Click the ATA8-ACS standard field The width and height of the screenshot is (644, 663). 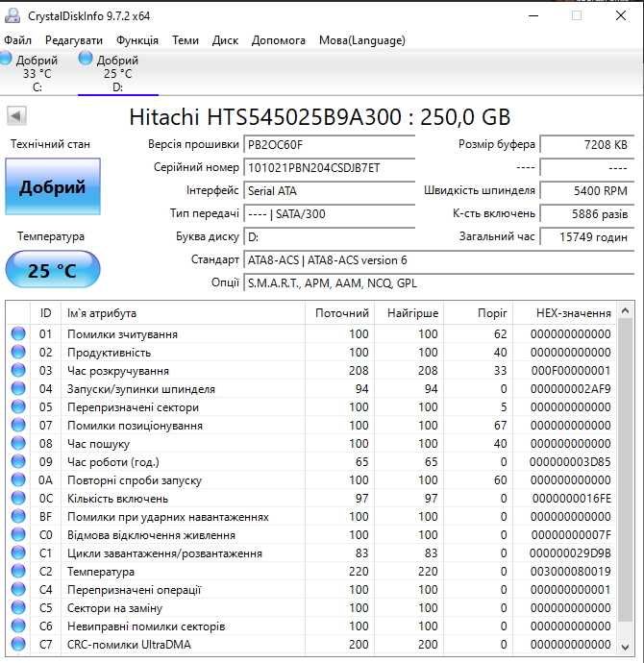(439, 260)
